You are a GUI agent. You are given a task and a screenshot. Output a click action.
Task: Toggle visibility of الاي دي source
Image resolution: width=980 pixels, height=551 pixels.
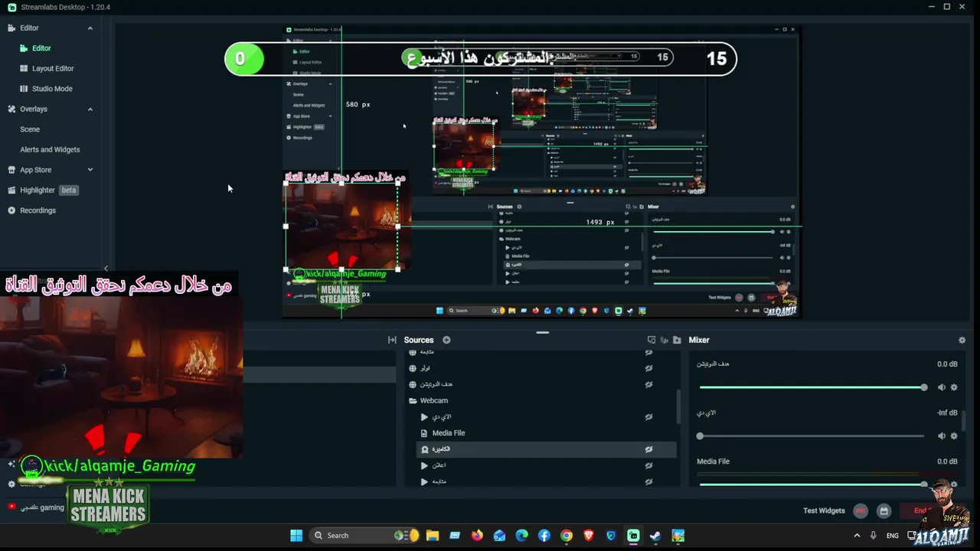pyautogui.click(x=648, y=417)
